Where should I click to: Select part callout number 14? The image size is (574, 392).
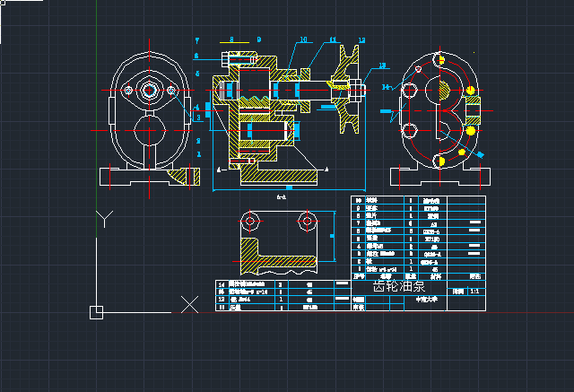click(386, 87)
